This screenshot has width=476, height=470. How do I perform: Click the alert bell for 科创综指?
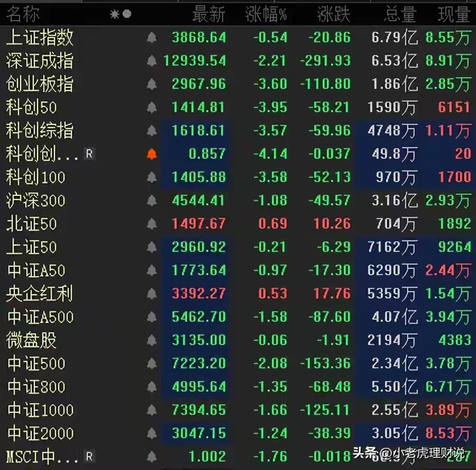(x=152, y=130)
